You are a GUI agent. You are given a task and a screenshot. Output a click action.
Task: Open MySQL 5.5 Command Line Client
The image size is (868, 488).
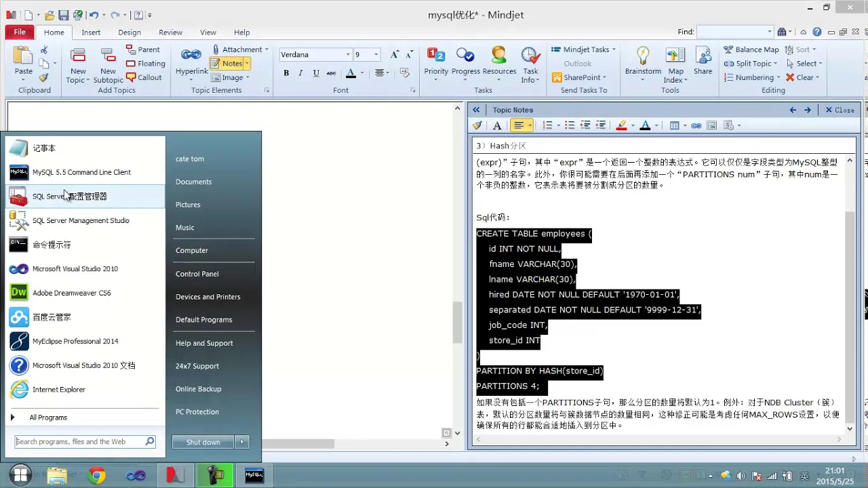pos(85,172)
